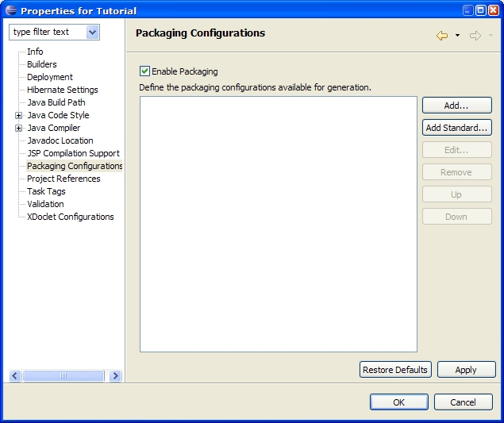
Task: Click the right scroll arrow in sidebar
Action: click(x=115, y=375)
